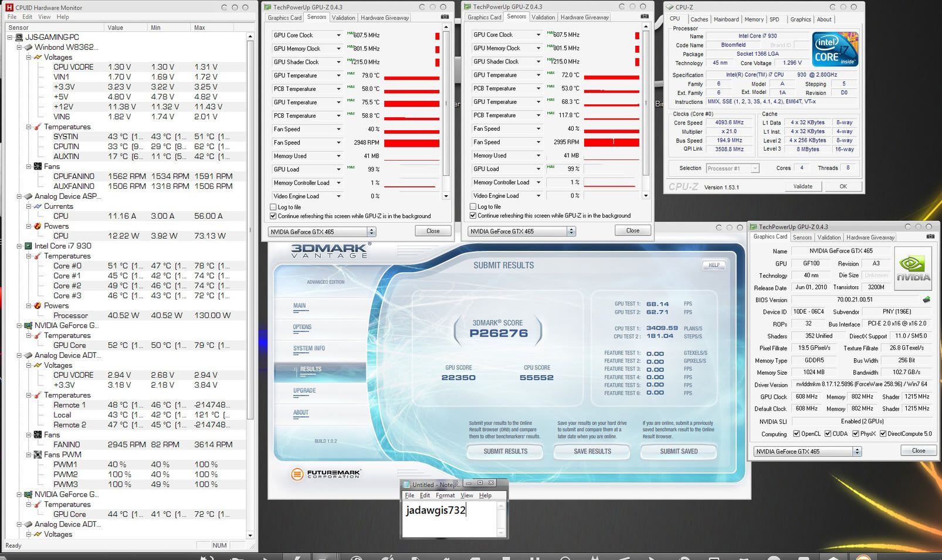Screen dimensions: 942x560
Task: Click the Submit Saved button
Action: coord(679,452)
